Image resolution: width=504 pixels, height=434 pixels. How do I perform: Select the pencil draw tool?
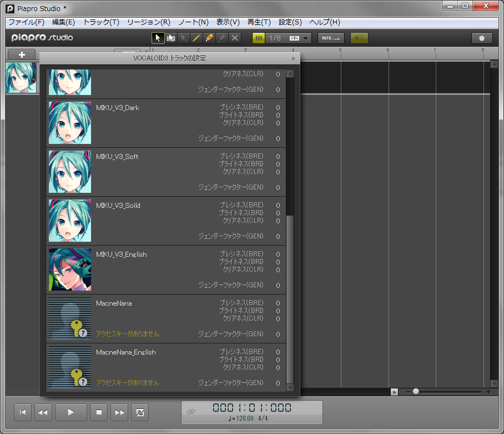tap(196, 38)
